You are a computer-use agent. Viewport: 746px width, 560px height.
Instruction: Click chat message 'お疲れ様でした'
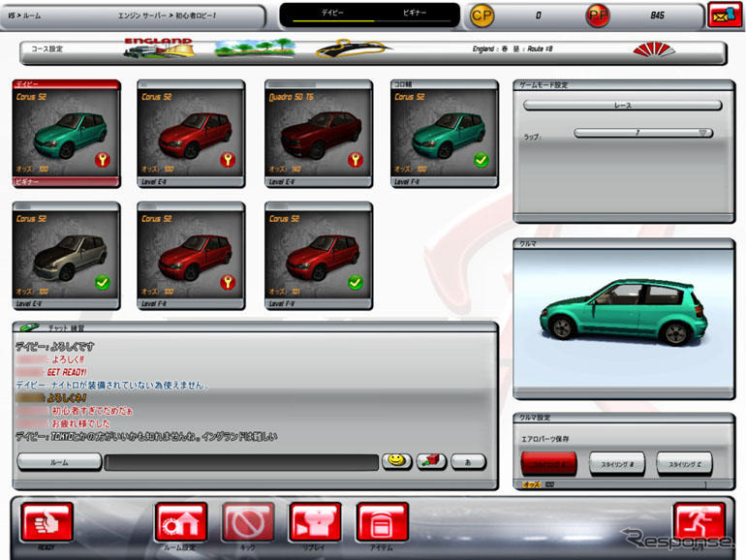point(80,423)
